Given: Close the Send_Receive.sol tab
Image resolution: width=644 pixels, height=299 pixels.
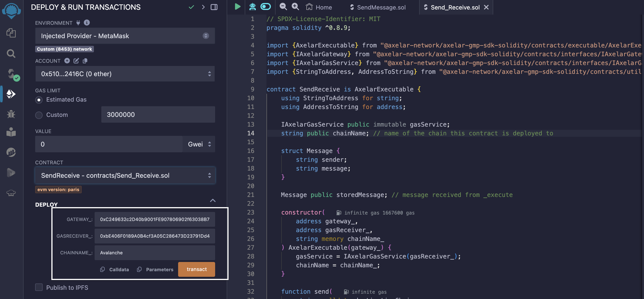Looking at the screenshot, I should [x=486, y=7].
